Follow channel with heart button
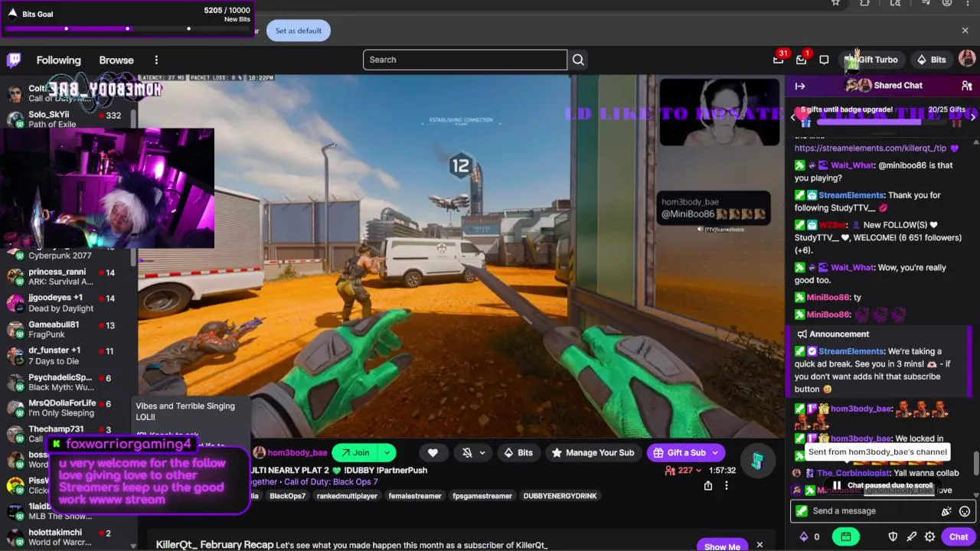The width and height of the screenshot is (980, 551). pyautogui.click(x=433, y=452)
